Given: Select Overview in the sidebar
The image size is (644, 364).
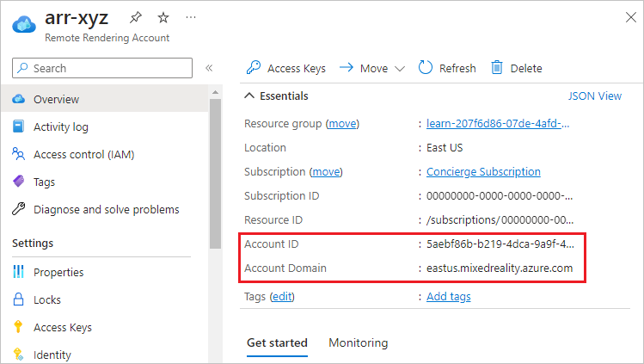Looking at the screenshot, I should coord(105,99).
